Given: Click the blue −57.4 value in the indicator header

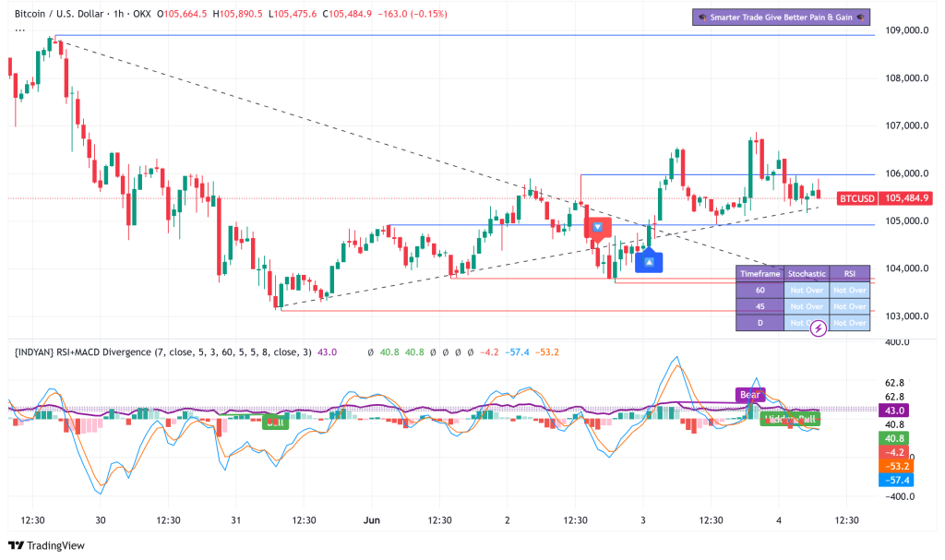Looking at the screenshot, I should click(x=517, y=352).
